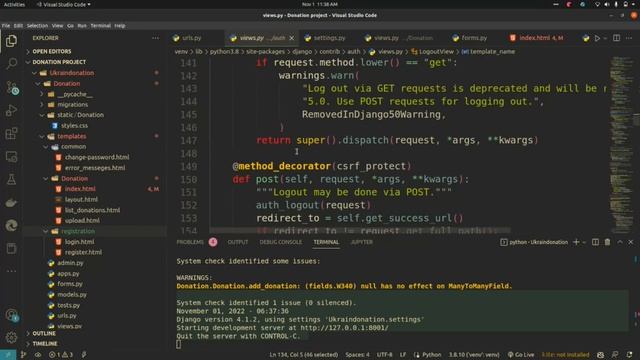The width and height of the screenshot is (640, 360).
Task: Open the Activities overview in the top bar
Action: [x=14, y=4]
